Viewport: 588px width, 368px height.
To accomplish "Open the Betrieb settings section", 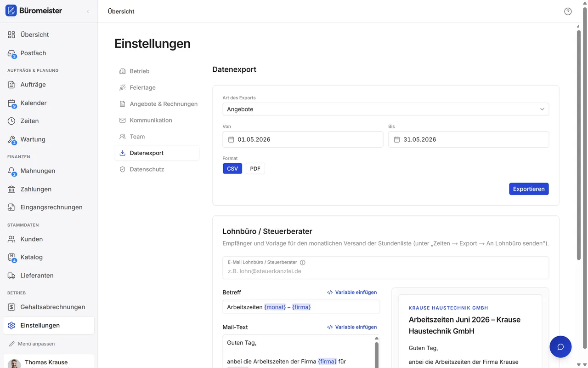I will (157, 71).
